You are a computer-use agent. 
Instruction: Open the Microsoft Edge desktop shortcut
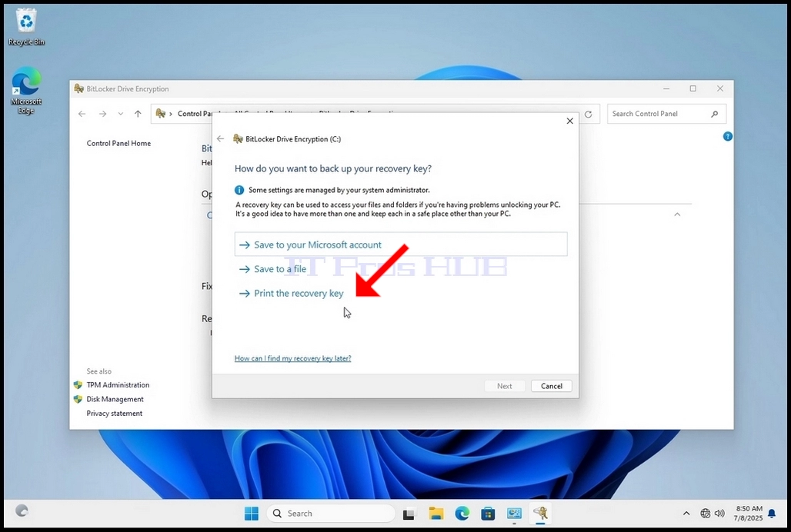25,91
